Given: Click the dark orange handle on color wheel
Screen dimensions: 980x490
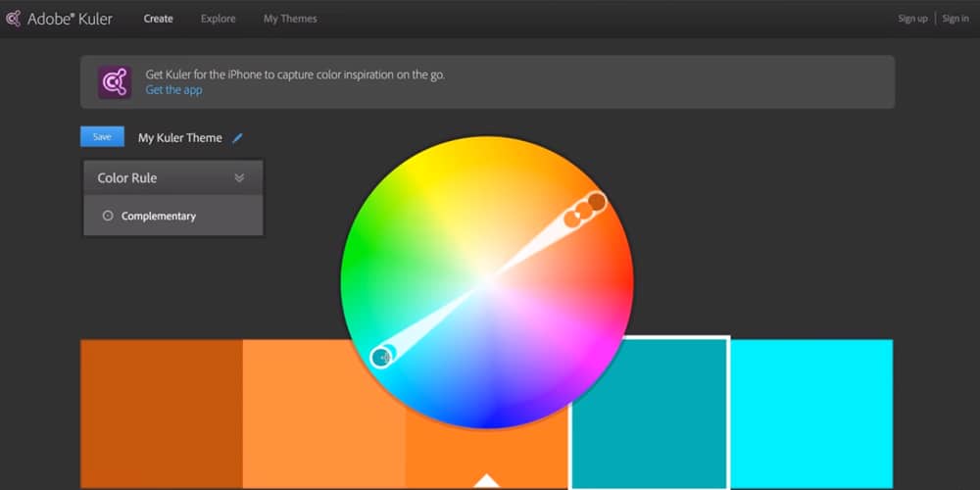Looking at the screenshot, I should [x=598, y=202].
